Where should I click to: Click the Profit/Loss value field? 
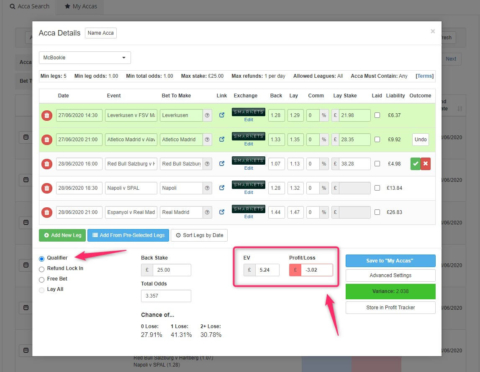click(317, 270)
